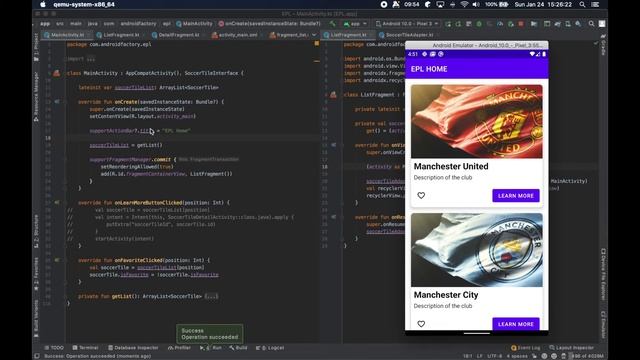This screenshot has height=360, width=640.
Task: Open the Event Log panel
Action: [x=525, y=348]
